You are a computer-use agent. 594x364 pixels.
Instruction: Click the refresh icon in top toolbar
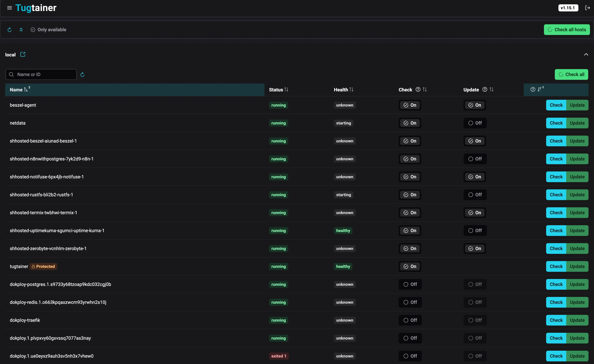click(9, 30)
